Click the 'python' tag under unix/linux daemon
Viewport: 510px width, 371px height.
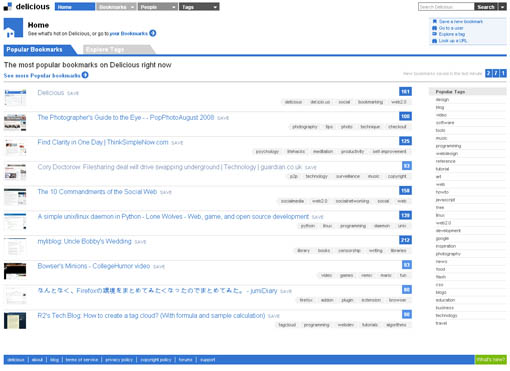[x=308, y=226]
